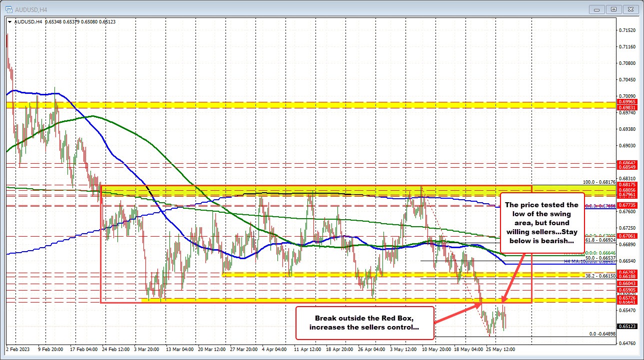
Task: Click the 0.66043 red price level label
Action: (629, 283)
